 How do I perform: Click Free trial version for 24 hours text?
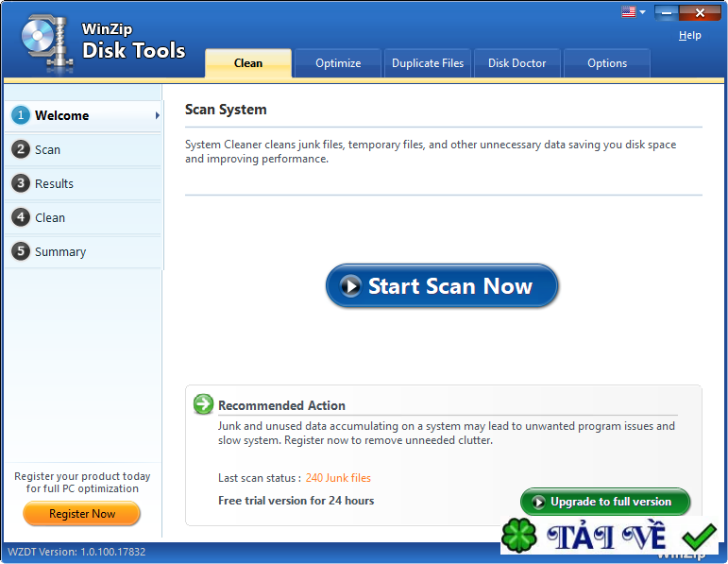pos(296,501)
